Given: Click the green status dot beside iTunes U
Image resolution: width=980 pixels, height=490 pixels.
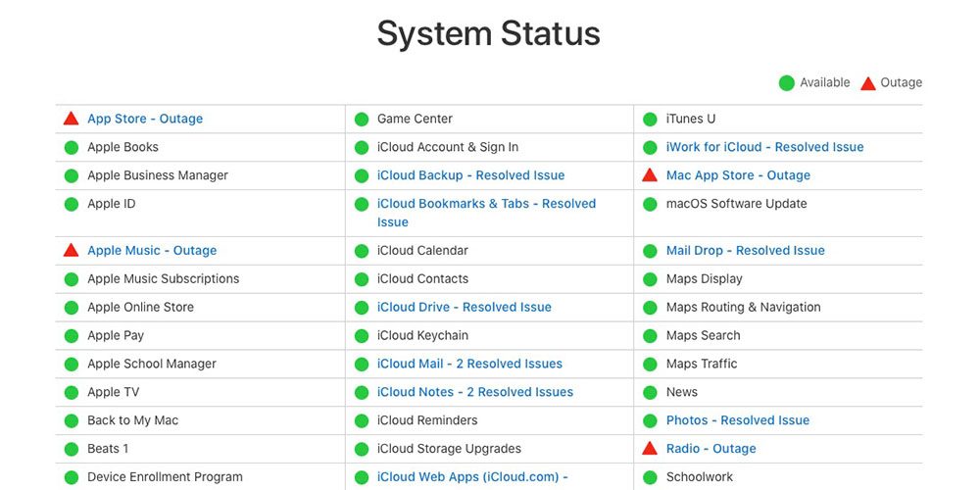Looking at the screenshot, I should (650, 120).
